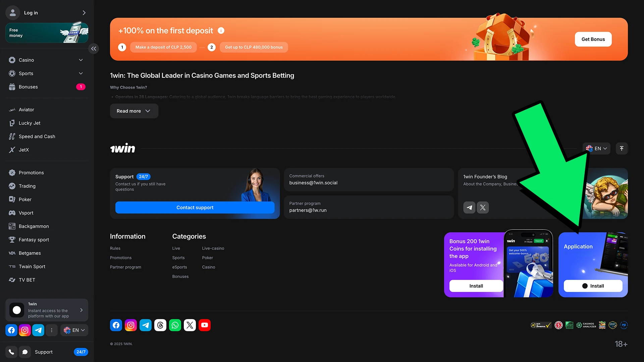Click phone call icon in support bar
Image resolution: width=644 pixels, height=362 pixels.
[11, 352]
